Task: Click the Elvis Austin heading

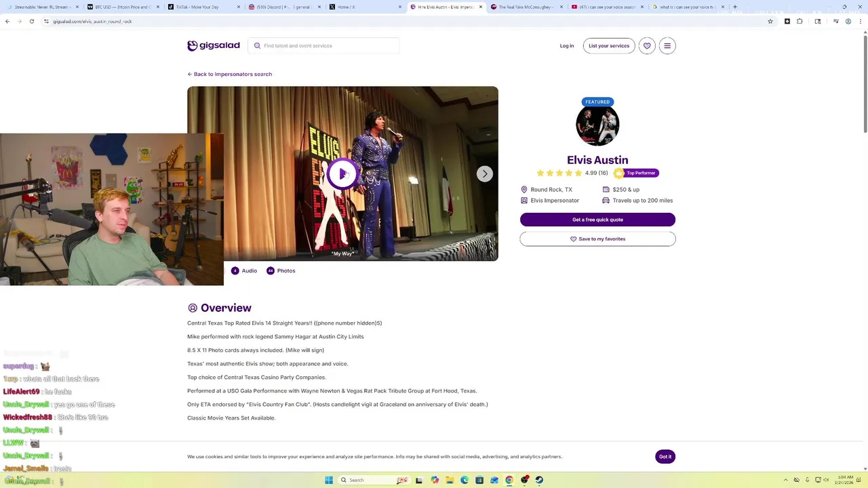Action: [597, 160]
